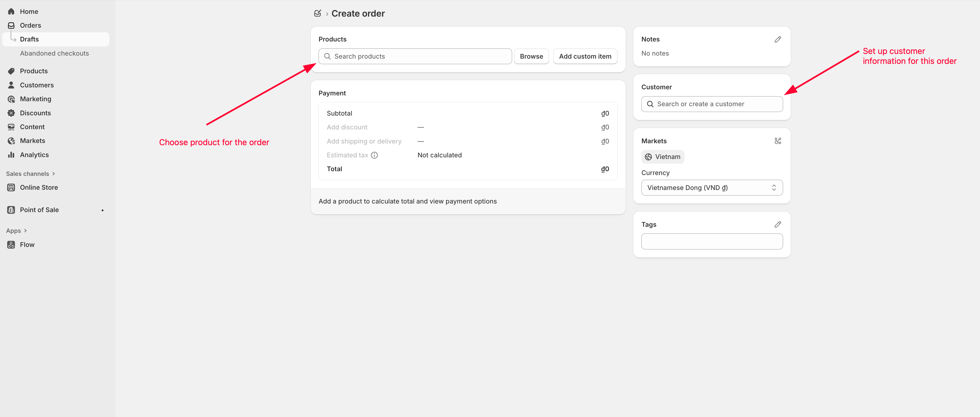Navigate to the Home page
This screenshot has height=417, width=980.
coord(29,11)
